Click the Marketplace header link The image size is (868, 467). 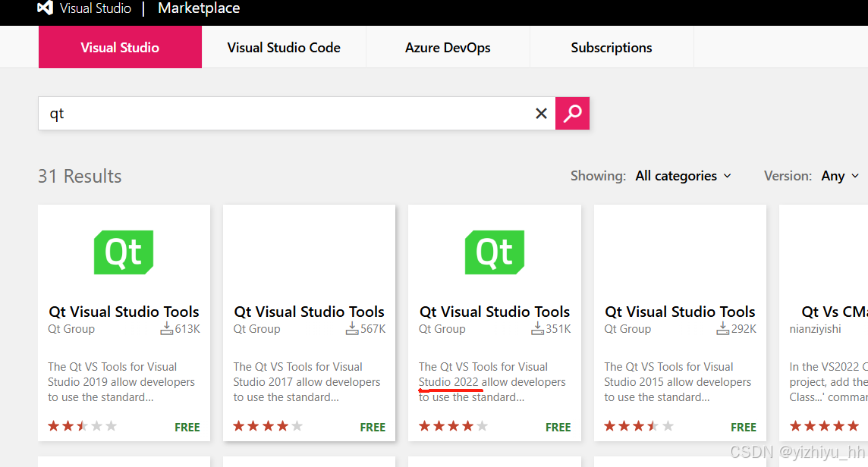click(x=199, y=8)
